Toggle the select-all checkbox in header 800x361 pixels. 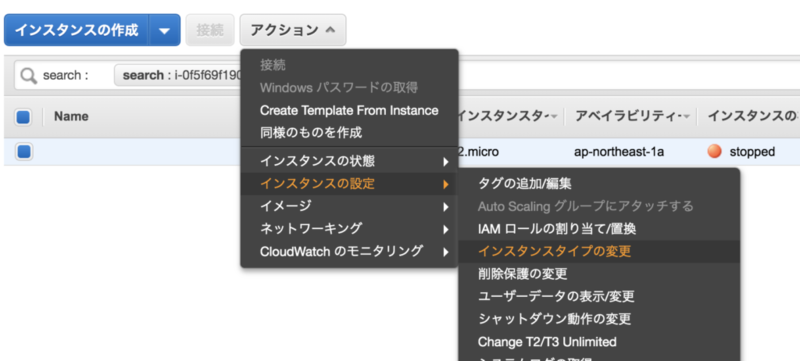pyautogui.click(x=23, y=117)
